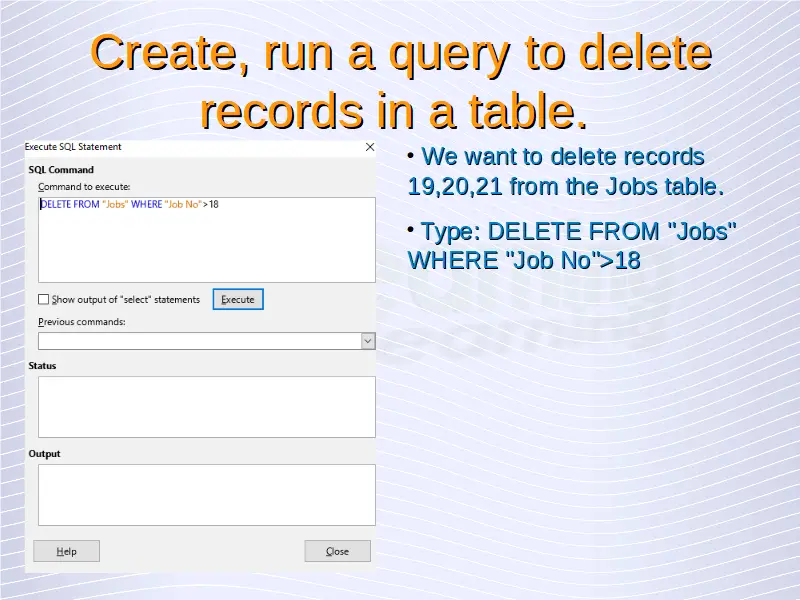This screenshot has width=800, height=600.
Task: Click the slide title about deleting records
Action: [x=400, y=82]
